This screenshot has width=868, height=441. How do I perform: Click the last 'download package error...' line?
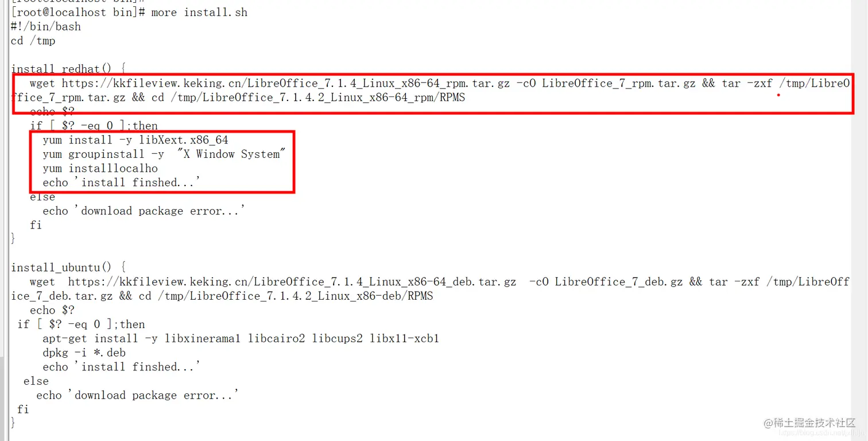coord(138,395)
